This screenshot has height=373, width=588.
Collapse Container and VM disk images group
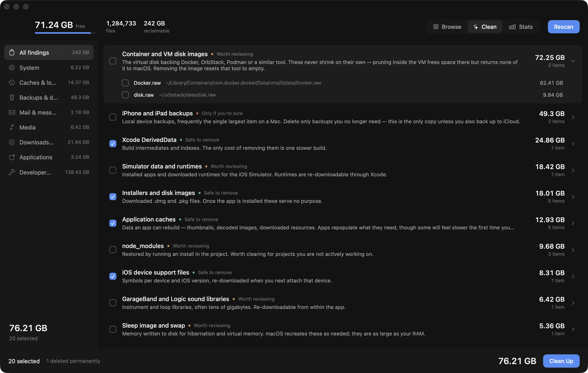pos(573,61)
